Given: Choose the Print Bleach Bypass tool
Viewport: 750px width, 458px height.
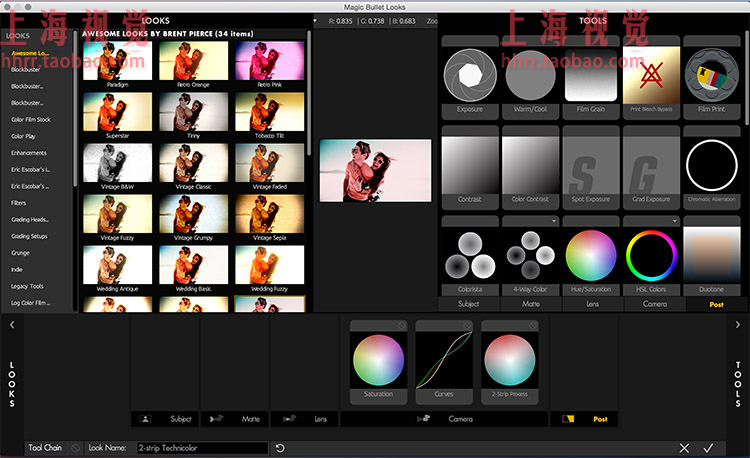Looking at the screenshot, I should point(651,75).
